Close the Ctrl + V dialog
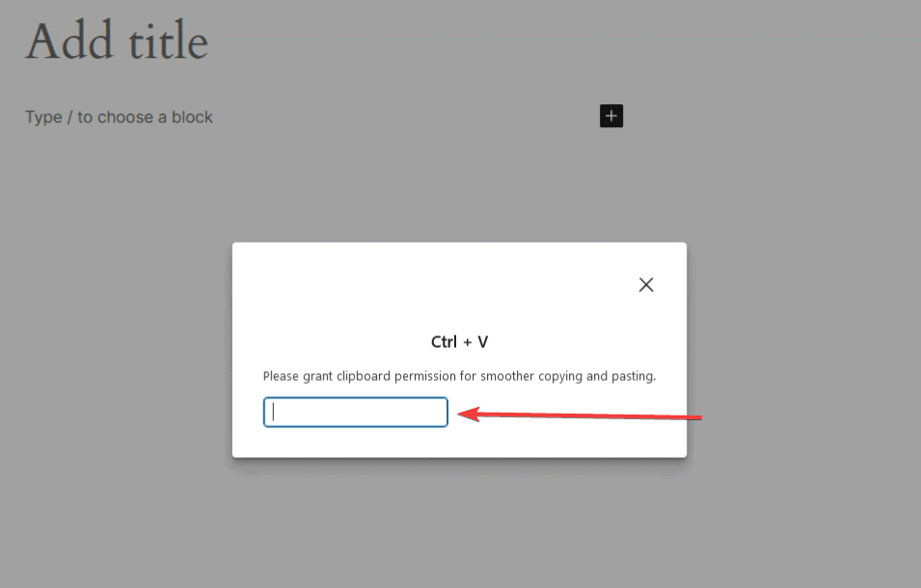Image resolution: width=921 pixels, height=588 pixels. [x=646, y=284]
